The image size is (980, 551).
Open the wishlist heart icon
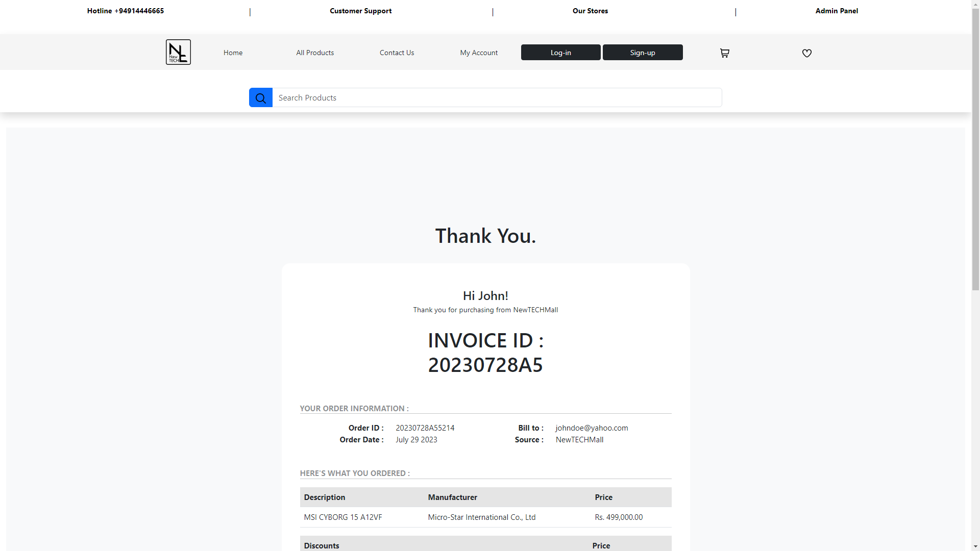point(806,53)
